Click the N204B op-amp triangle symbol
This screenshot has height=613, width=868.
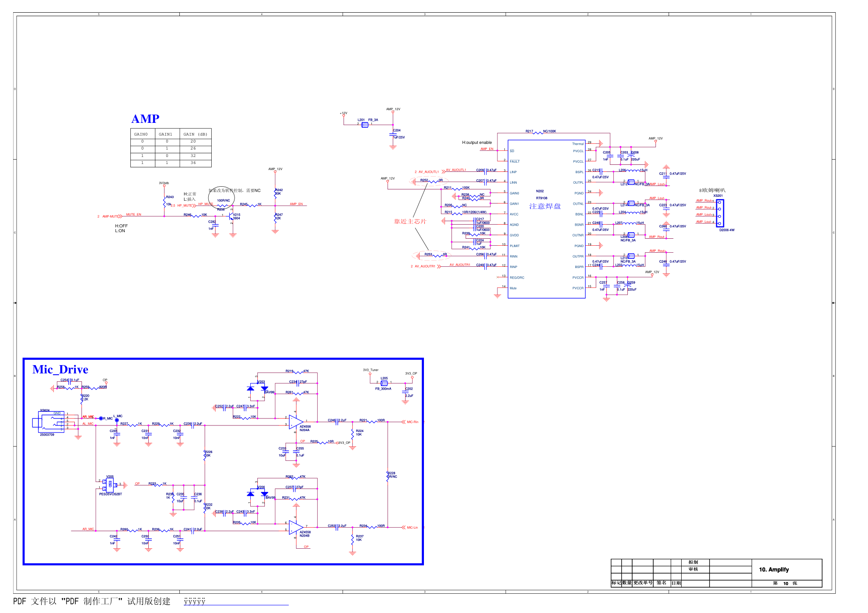tap(295, 527)
